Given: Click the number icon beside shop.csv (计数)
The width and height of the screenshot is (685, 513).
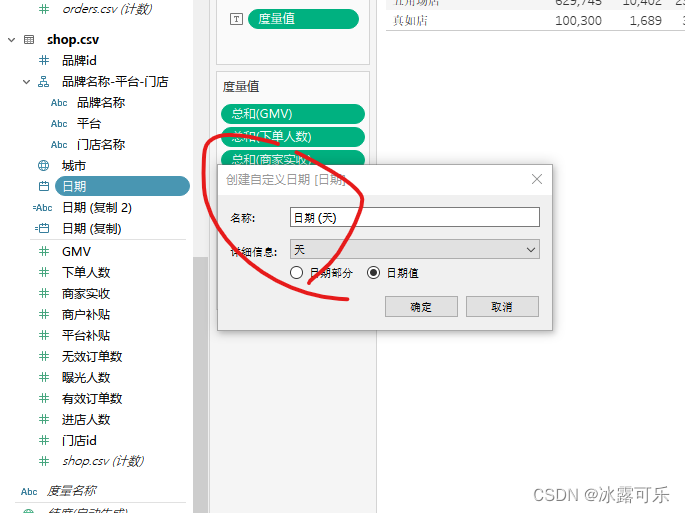Looking at the screenshot, I should coord(44,461).
